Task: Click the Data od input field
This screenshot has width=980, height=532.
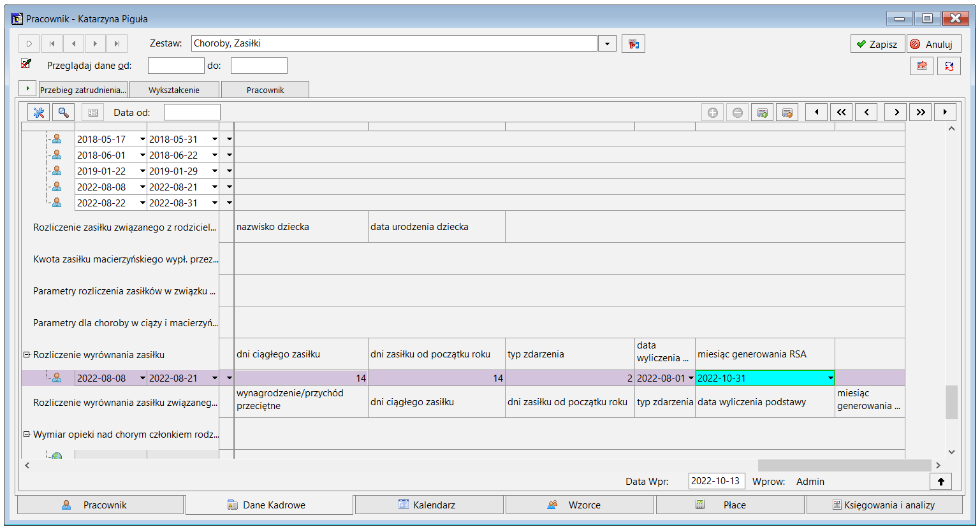Action: (192, 113)
